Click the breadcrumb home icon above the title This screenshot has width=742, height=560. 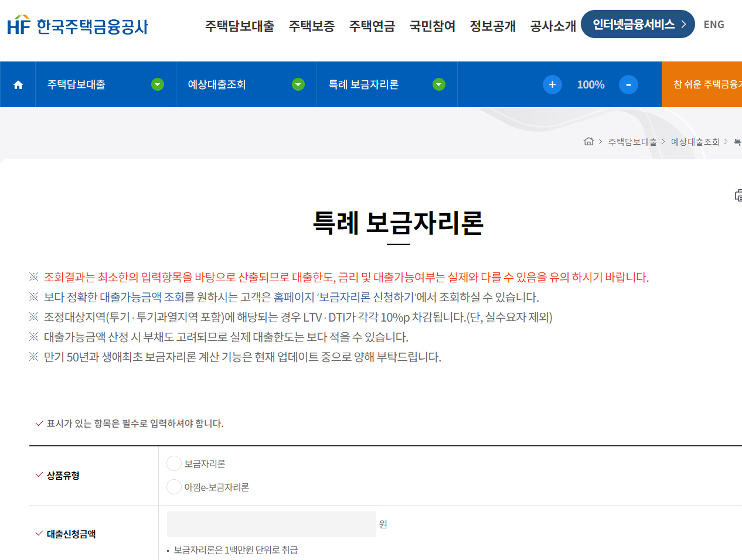588,141
